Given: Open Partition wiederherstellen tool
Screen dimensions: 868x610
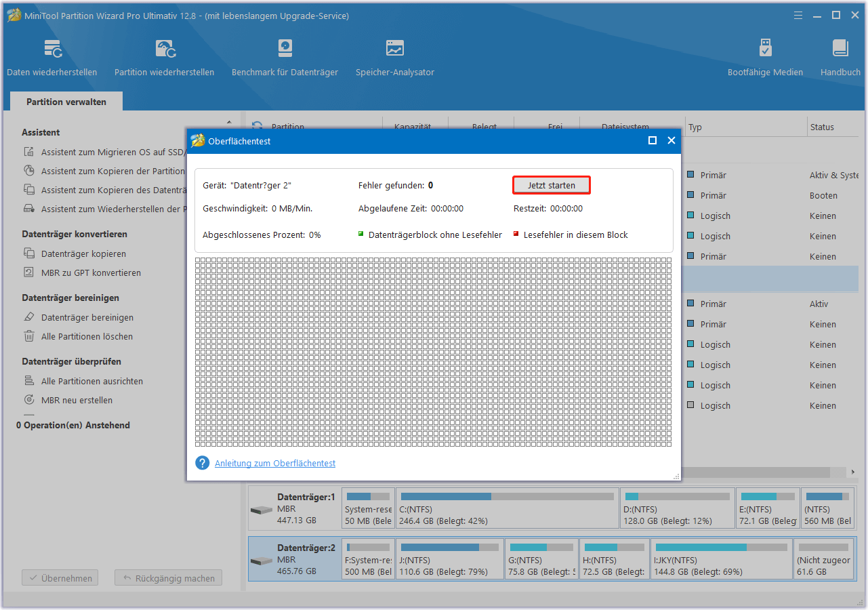Looking at the screenshot, I should (164, 58).
